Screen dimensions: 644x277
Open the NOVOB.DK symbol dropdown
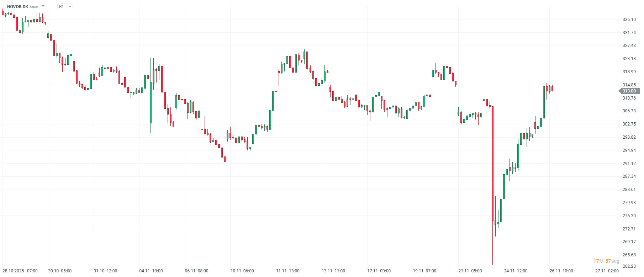(43, 6)
